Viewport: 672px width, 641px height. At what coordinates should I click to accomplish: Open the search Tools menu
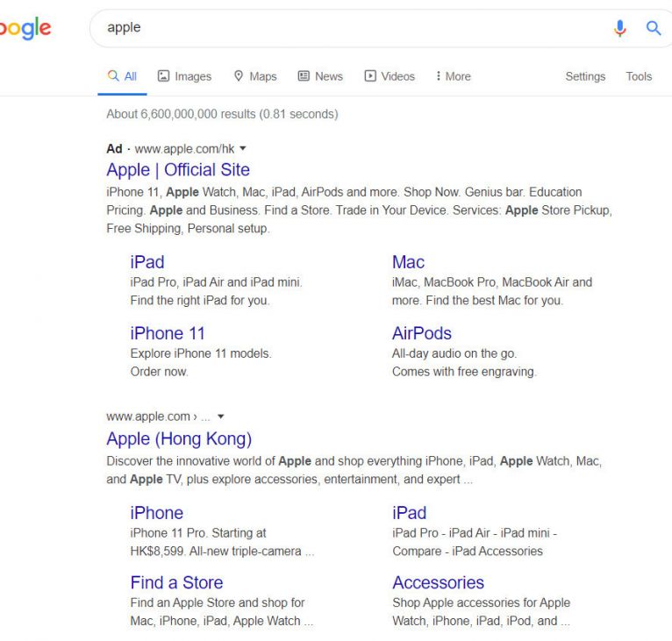pyautogui.click(x=639, y=76)
